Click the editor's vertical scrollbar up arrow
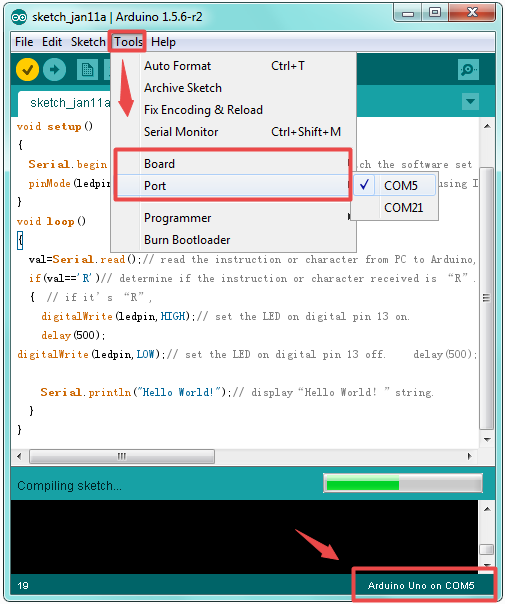The height and width of the screenshot is (604, 505). point(487,126)
